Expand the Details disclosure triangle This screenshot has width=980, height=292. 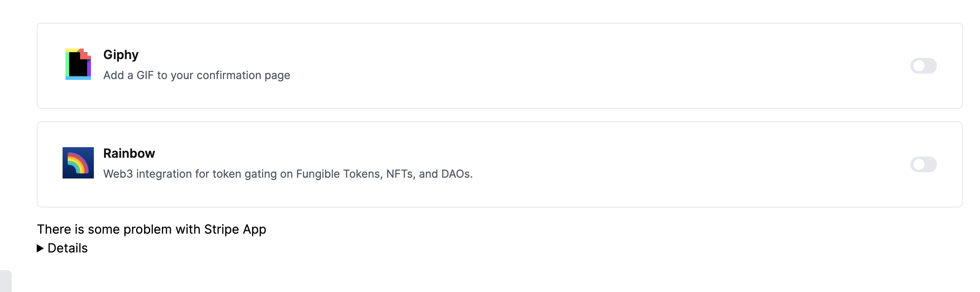(x=40, y=248)
